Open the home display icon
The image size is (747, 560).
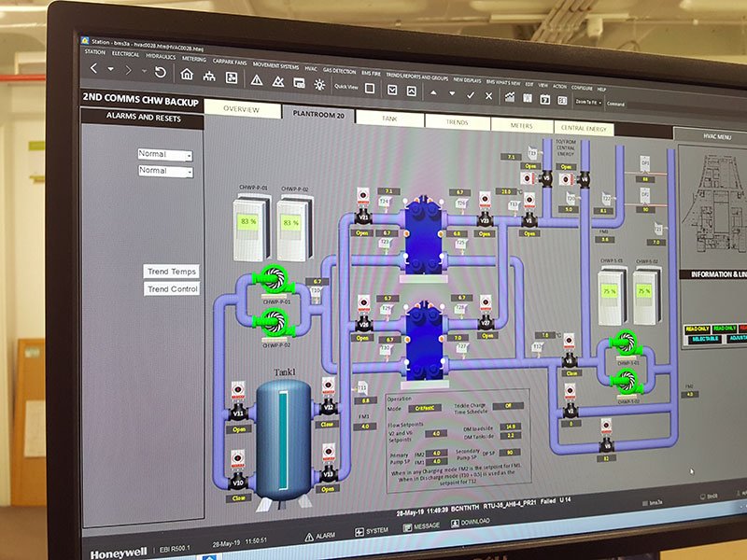(x=187, y=75)
